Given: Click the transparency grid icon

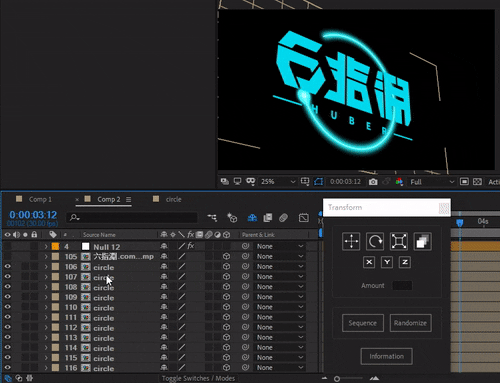Looking at the screenshot, I should [477, 182].
